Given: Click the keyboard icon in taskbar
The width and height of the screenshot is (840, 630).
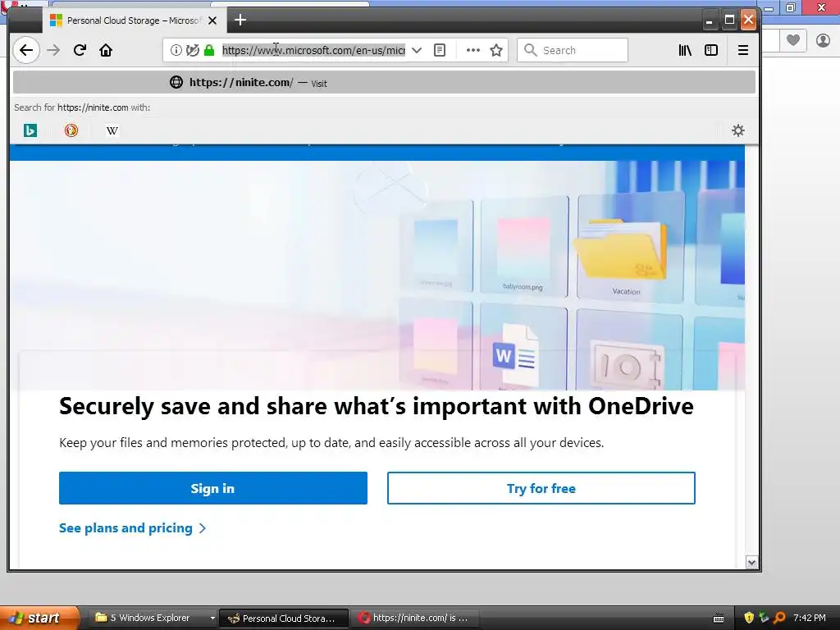Looking at the screenshot, I should [719, 619].
